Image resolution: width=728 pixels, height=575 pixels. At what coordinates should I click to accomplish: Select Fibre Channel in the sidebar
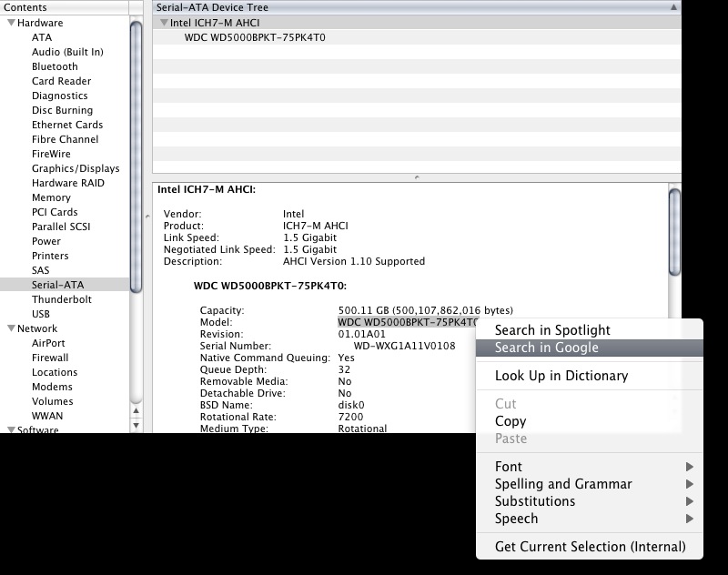pos(65,139)
